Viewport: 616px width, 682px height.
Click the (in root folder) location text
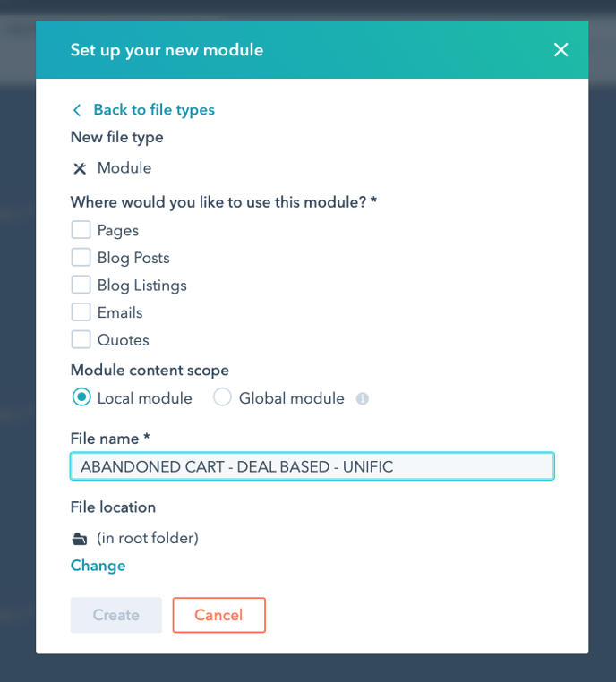[148, 539]
